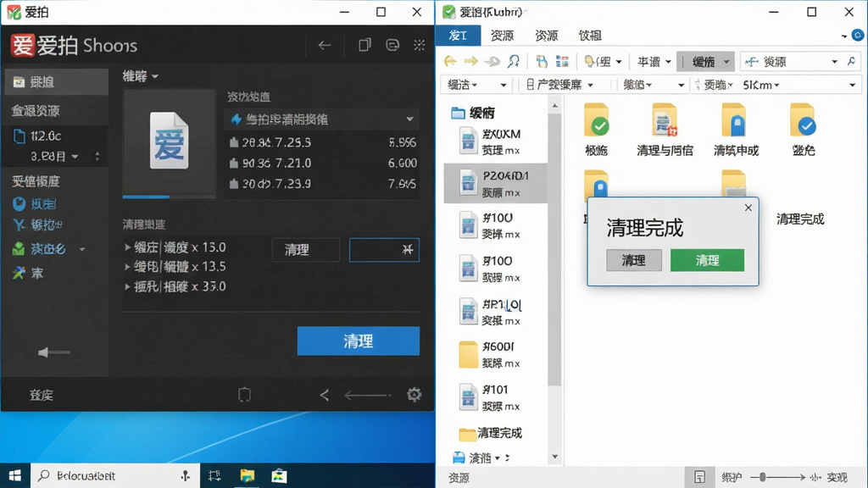Click the copy documents icon in explorer toolbar
Image resolution: width=868 pixels, height=488 pixels.
pos(542,61)
